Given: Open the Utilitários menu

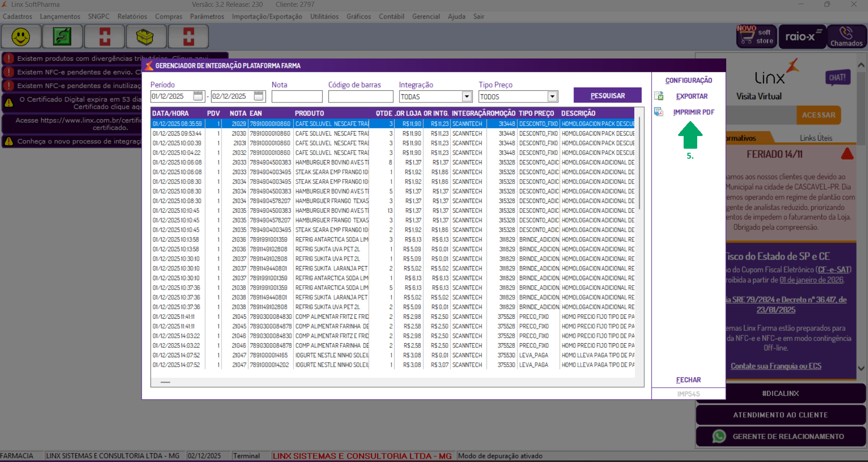Looking at the screenshot, I should point(324,17).
